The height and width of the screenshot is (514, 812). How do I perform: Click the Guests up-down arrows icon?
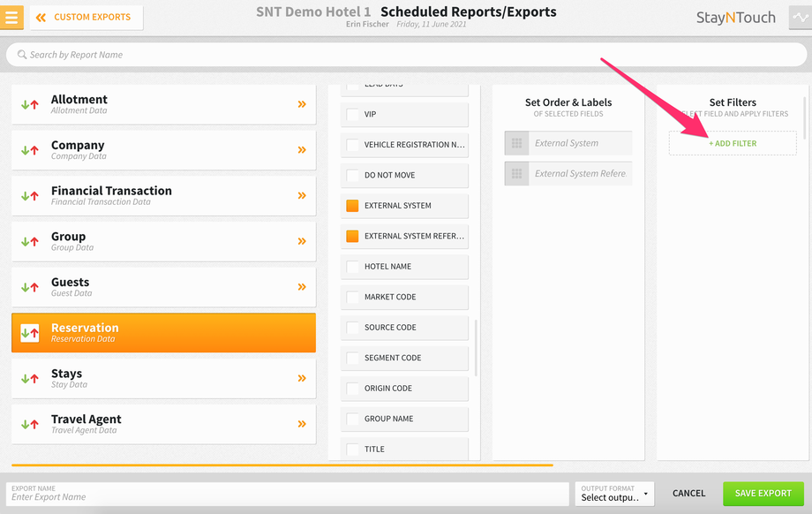(29, 287)
